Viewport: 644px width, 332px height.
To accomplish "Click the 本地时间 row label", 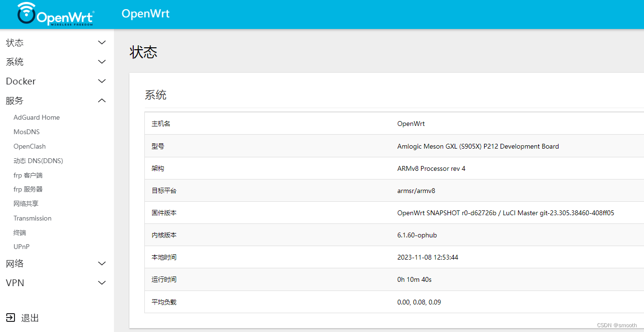I will [x=164, y=257].
